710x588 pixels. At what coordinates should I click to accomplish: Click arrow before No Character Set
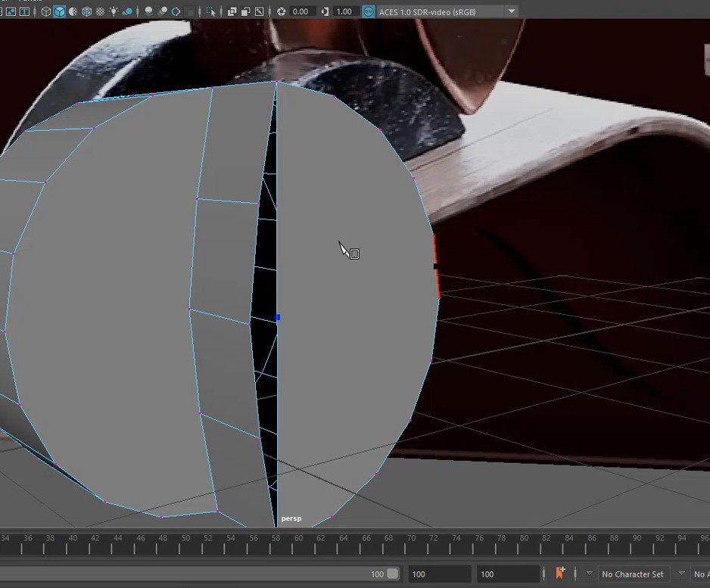(589, 574)
